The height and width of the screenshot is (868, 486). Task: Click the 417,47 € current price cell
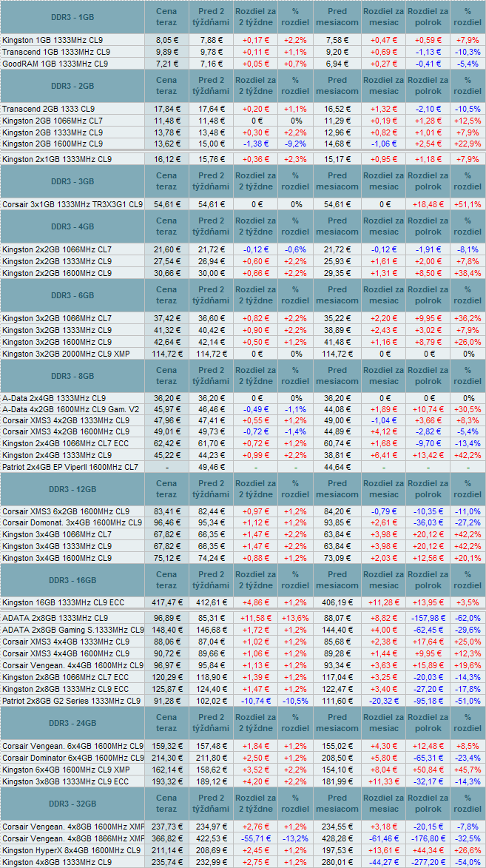tap(166, 603)
